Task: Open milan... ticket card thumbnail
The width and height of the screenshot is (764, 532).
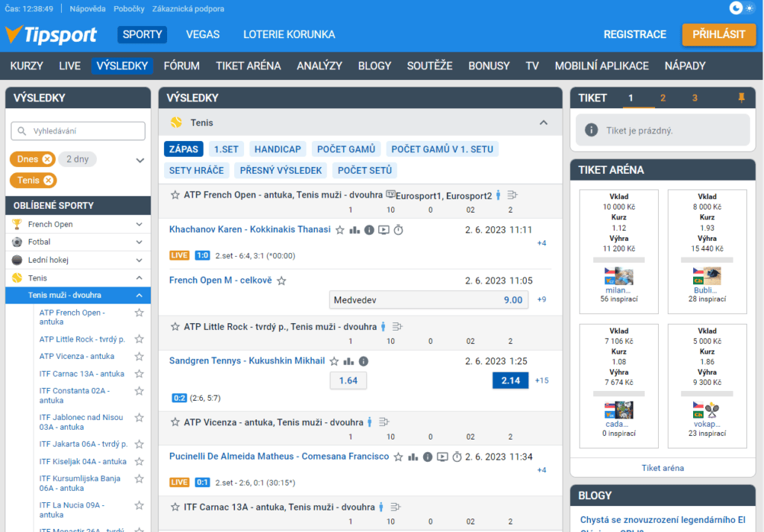Action: [619, 276]
